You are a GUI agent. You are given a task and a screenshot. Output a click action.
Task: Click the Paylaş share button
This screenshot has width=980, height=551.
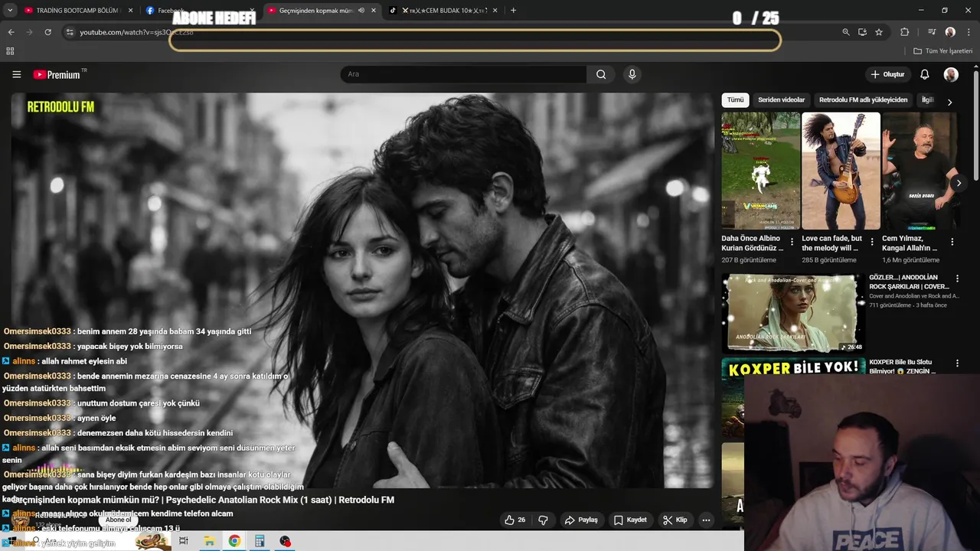(x=581, y=520)
